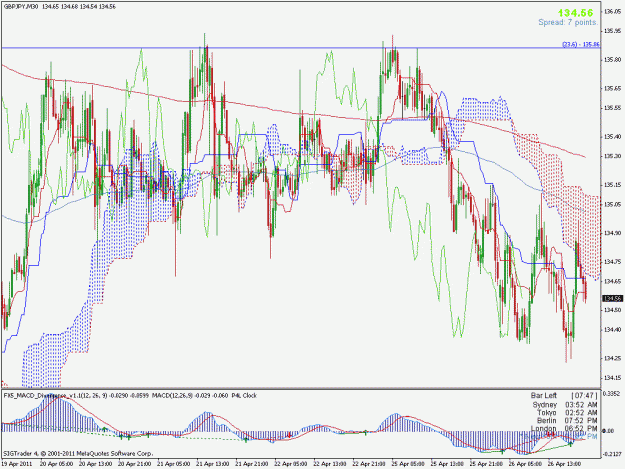Click the red down divergence arrow in MACD panel
Viewport: 625px width, 469px height.
point(289,435)
